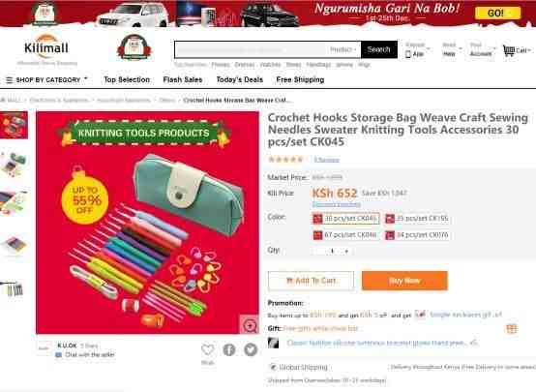Viewport: 536px width, 392px height.
Task: Select the 35 pcs/set option
Action: pyautogui.click(x=417, y=219)
